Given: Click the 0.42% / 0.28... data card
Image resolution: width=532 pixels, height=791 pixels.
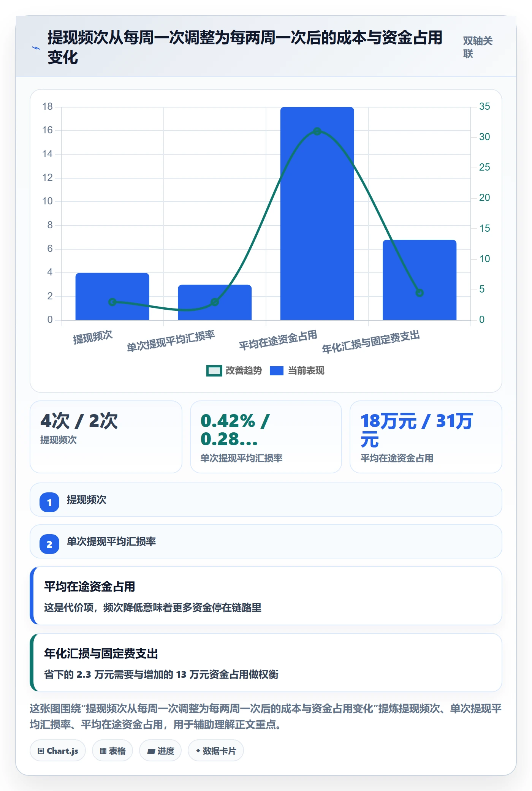Looking at the screenshot, I should [x=266, y=437].
